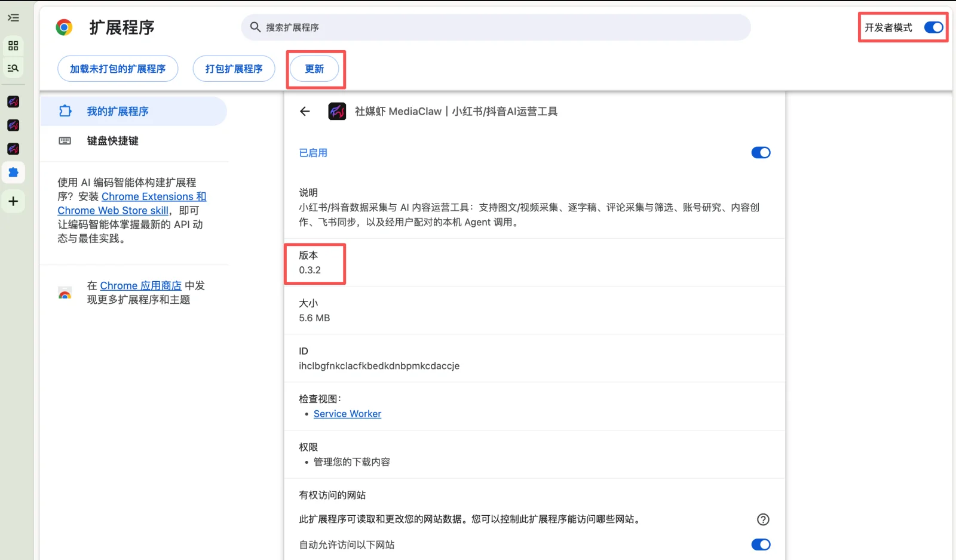Click the 更新 button

[314, 69]
